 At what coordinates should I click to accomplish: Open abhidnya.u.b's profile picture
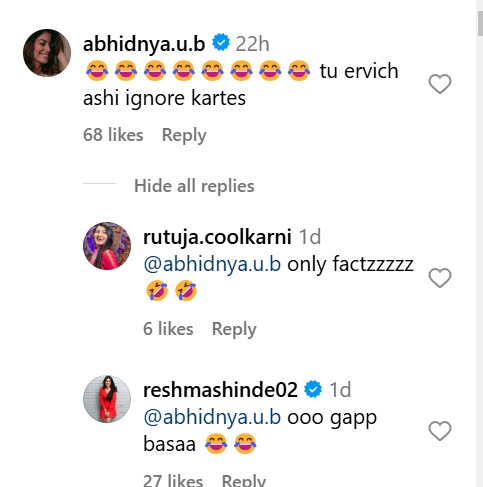pyautogui.click(x=47, y=53)
